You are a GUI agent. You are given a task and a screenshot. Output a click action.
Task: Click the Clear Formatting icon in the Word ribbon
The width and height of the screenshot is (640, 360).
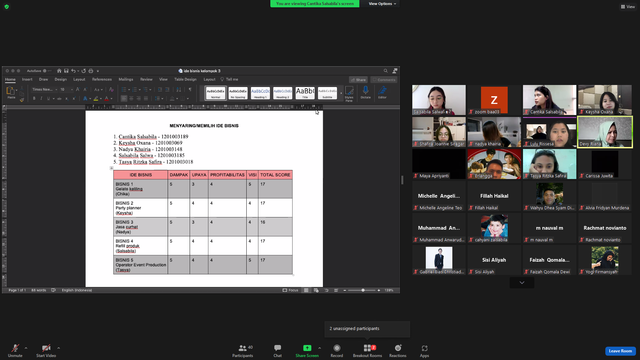coord(111,89)
